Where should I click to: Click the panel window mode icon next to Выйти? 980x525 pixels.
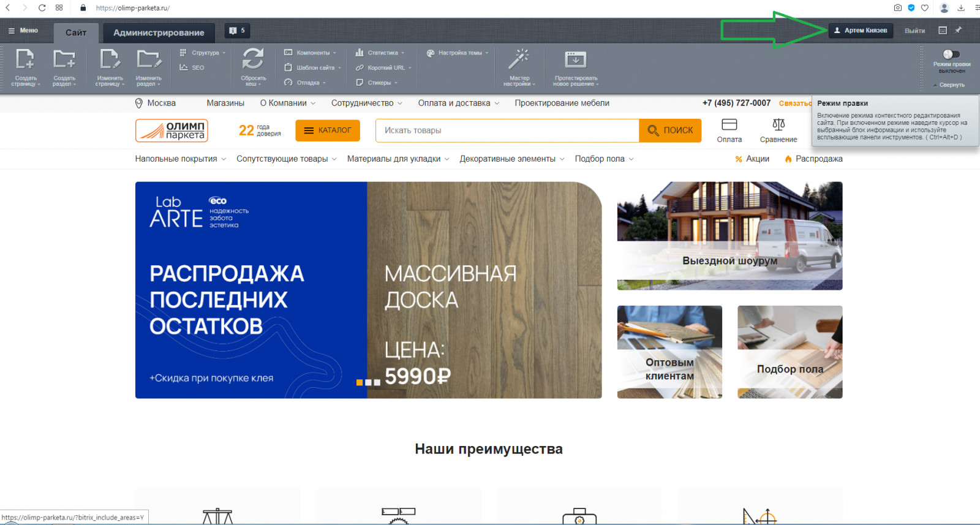pyautogui.click(x=943, y=30)
